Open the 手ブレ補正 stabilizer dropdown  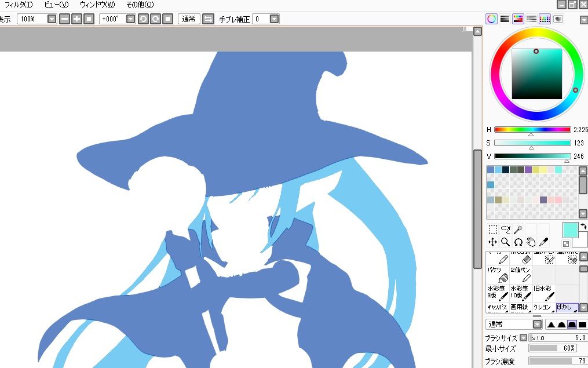coord(275,19)
